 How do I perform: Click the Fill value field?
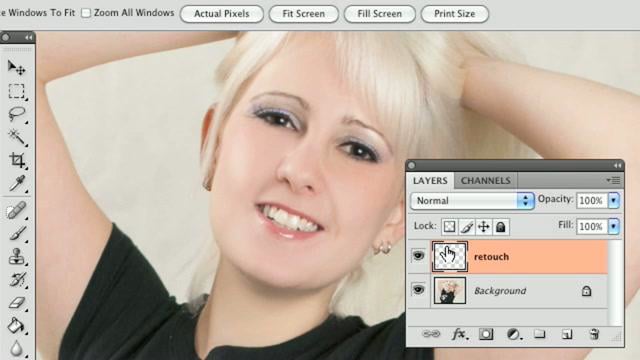point(593,226)
